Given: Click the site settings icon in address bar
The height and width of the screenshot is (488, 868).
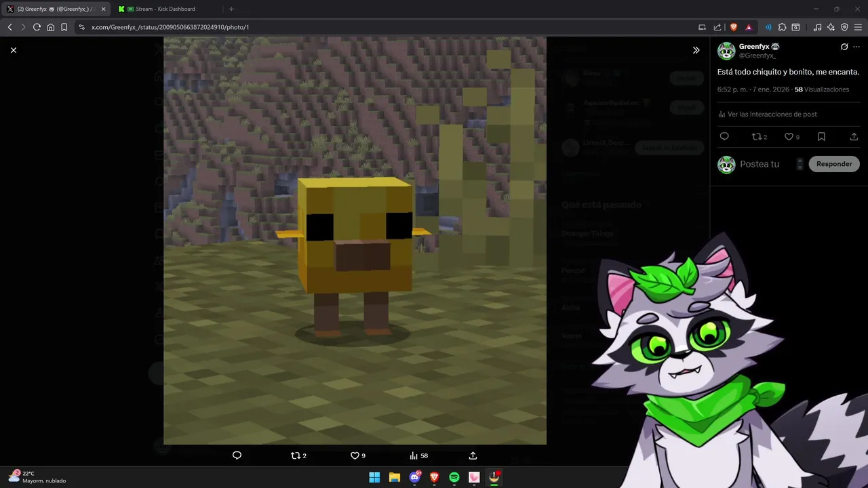Looking at the screenshot, I should [81, 27].
